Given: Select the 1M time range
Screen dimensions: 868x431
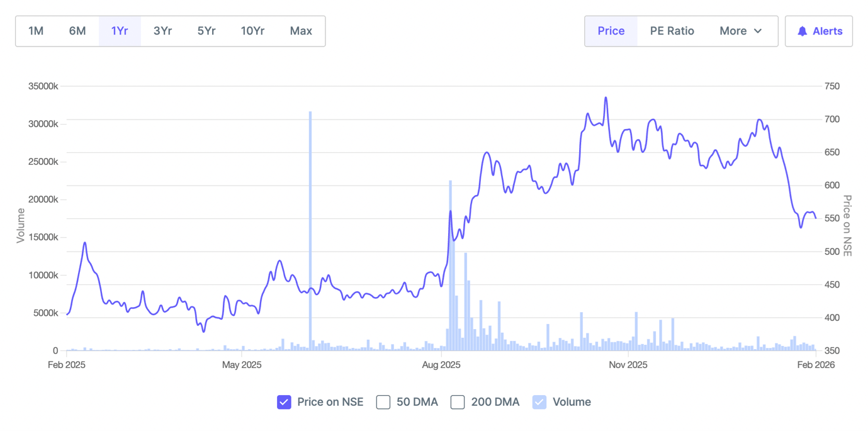Looking at the screenshot, I should point(36,31).
